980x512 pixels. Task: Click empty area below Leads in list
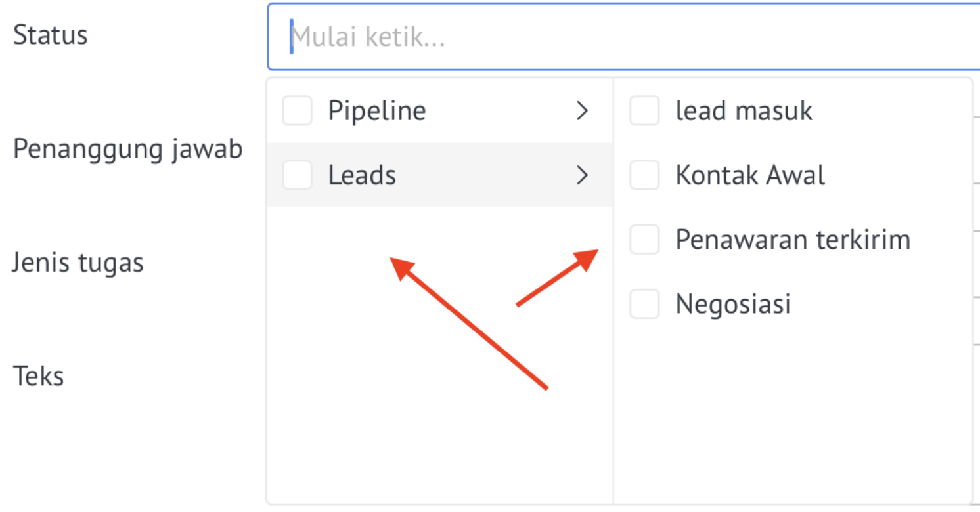(439, 354)
